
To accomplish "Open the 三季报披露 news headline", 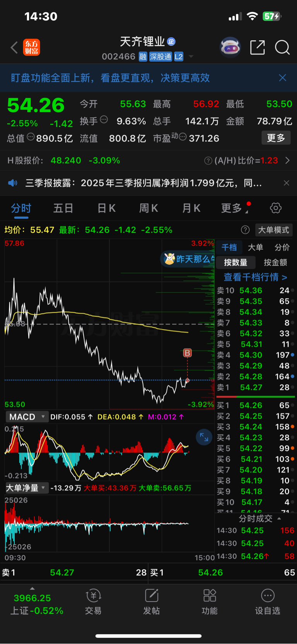I will click(143, 183).
